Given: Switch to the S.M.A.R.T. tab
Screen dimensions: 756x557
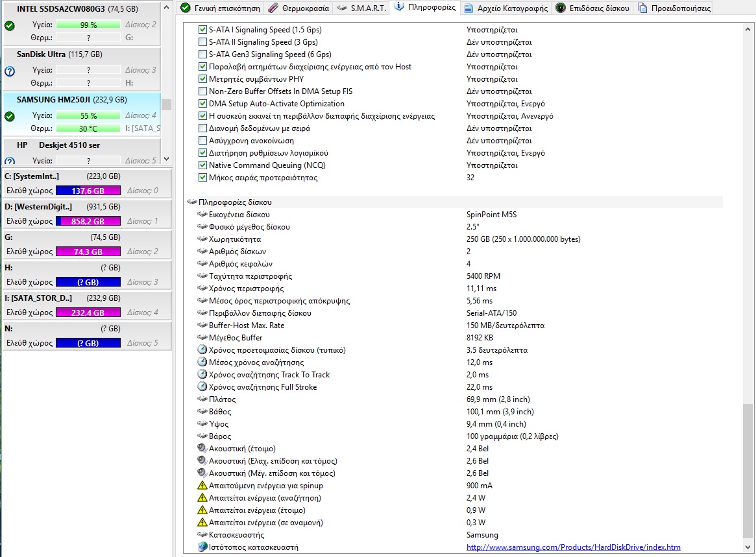Looking at the screenshot, I should tap(363, 8).
